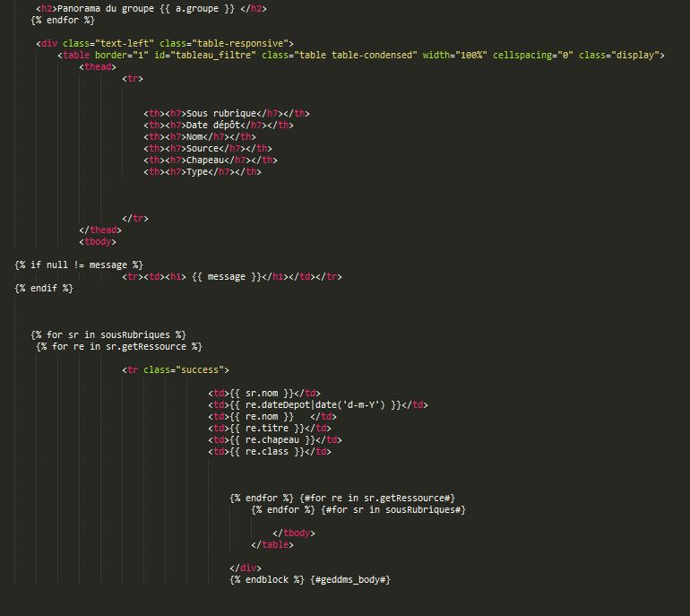Click the cellspacing="0" attribute

(x=532, y=55)
